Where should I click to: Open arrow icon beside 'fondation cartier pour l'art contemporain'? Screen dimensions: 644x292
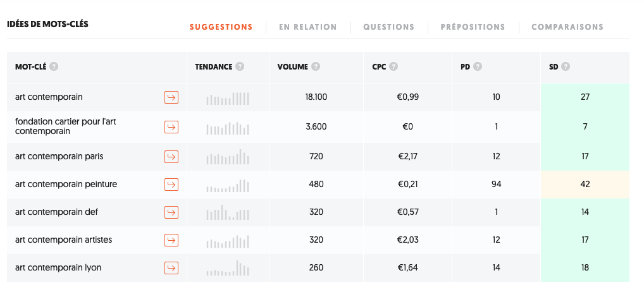click(171, 127)
